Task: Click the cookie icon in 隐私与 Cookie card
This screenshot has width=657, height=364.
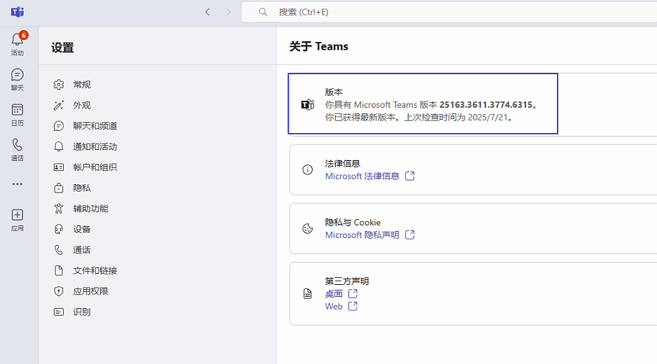Action: click(x=308, y=229)
